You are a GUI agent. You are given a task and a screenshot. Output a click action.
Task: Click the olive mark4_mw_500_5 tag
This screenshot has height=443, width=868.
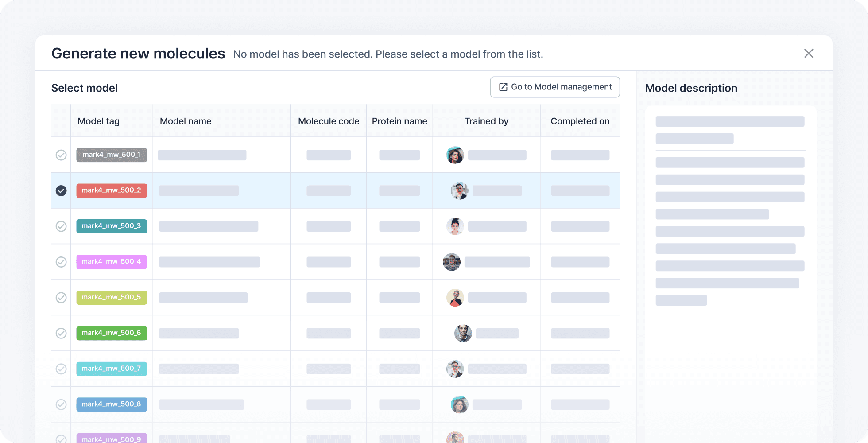pyautogui.click(x=112, y=298)
